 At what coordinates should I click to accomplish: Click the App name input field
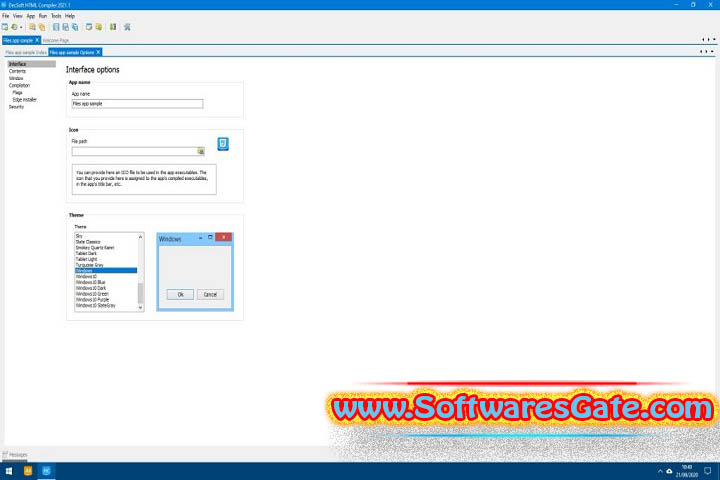[137, 104]
